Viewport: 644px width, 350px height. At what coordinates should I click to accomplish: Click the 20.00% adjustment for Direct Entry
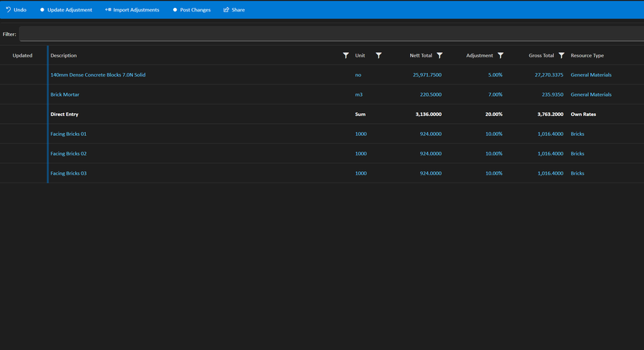494,115
